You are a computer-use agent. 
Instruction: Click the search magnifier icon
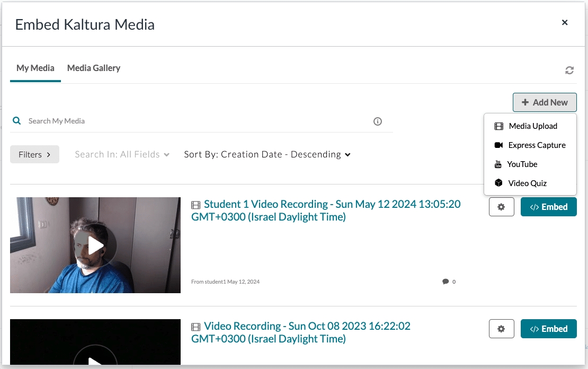(x=17, y=121)
